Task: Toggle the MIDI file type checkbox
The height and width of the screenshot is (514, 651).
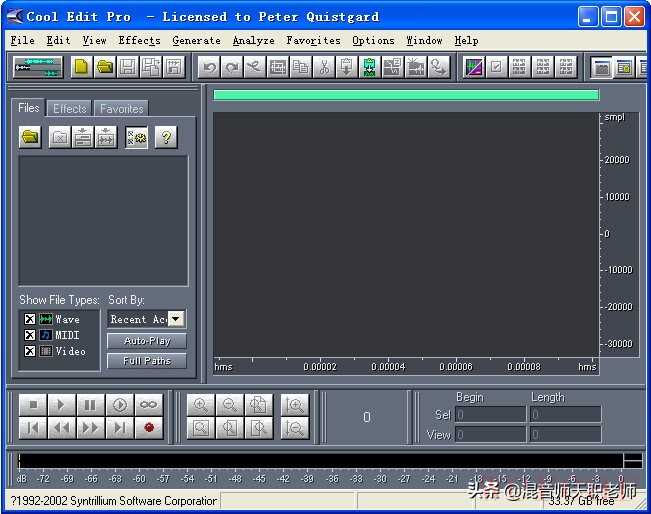Action: [30, 335]
